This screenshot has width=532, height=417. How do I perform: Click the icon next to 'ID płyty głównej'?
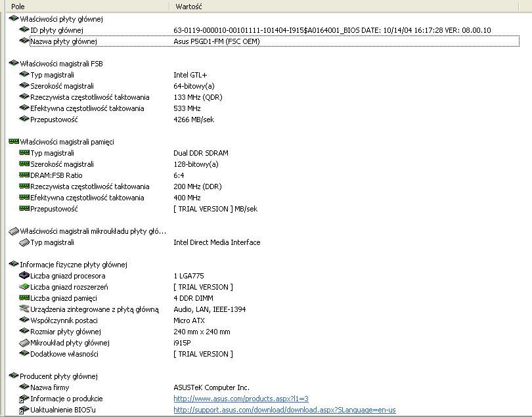pos(24,30)
